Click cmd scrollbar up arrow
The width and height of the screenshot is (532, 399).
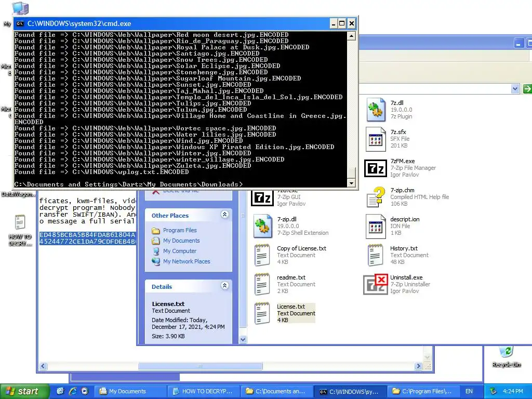pos(352,36)
